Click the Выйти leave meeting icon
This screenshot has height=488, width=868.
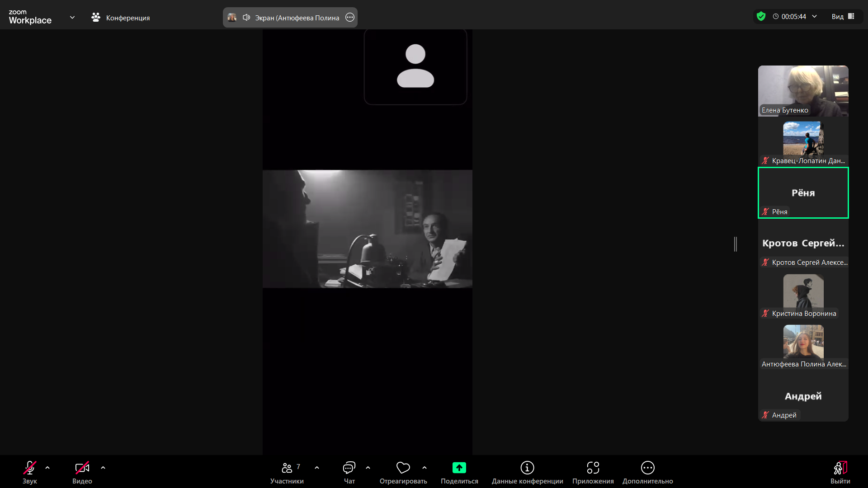(x=840, y=468)
